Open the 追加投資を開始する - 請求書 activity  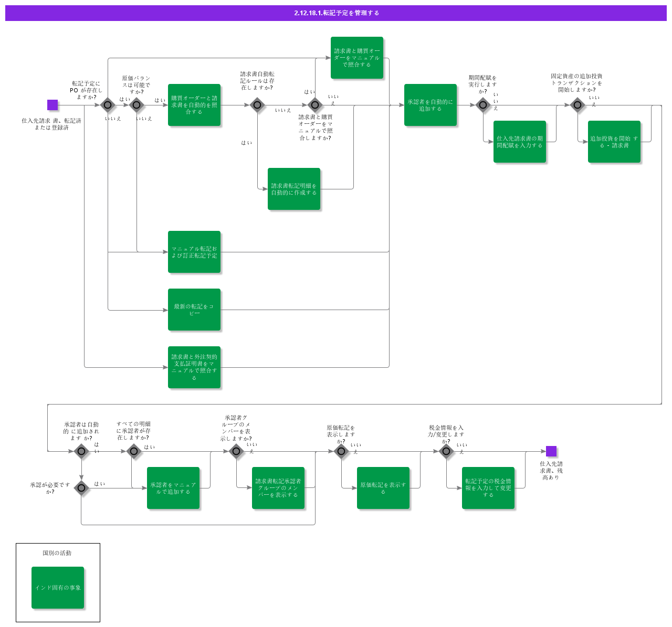[614, 142]
